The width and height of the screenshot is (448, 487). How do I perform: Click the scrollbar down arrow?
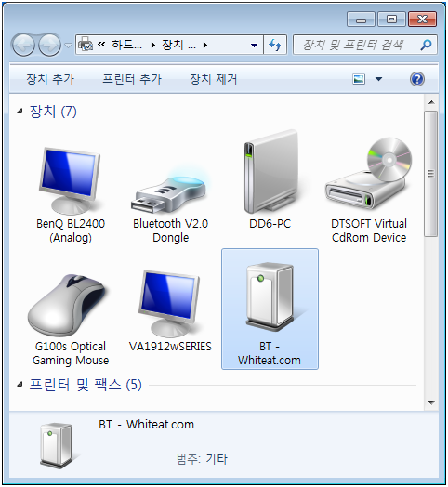[431, 403]
